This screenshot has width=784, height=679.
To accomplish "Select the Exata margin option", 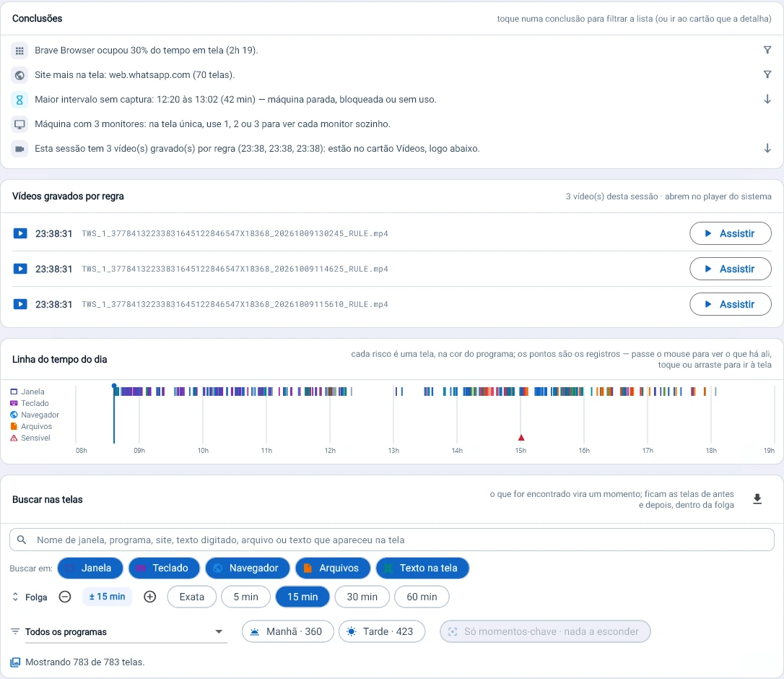I will pyautogui.click(x=192, y=597).
